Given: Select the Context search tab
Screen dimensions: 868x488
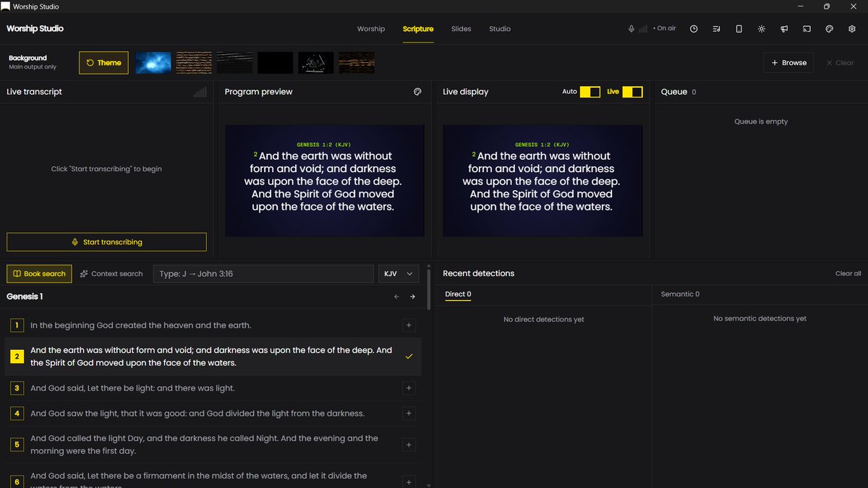Looking at the screenshot, I should (111, 274).
